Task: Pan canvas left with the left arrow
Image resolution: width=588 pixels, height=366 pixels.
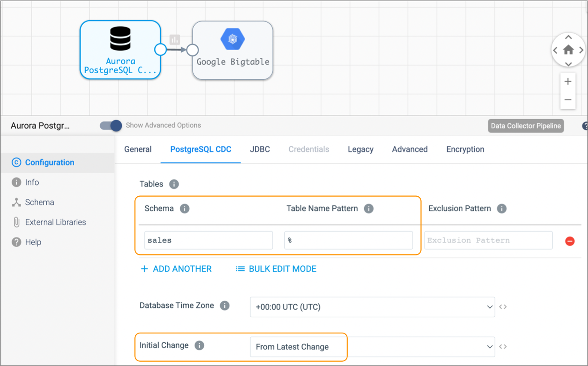Action: 555,50
